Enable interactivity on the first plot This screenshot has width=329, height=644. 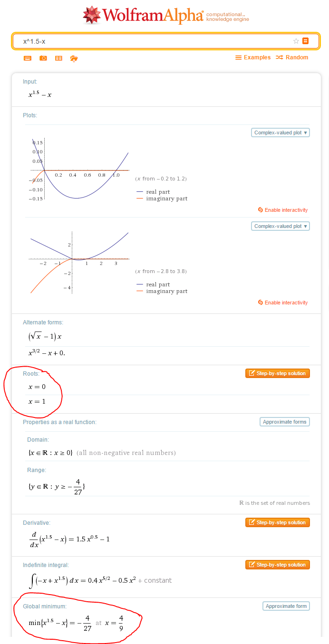[284, 210]
